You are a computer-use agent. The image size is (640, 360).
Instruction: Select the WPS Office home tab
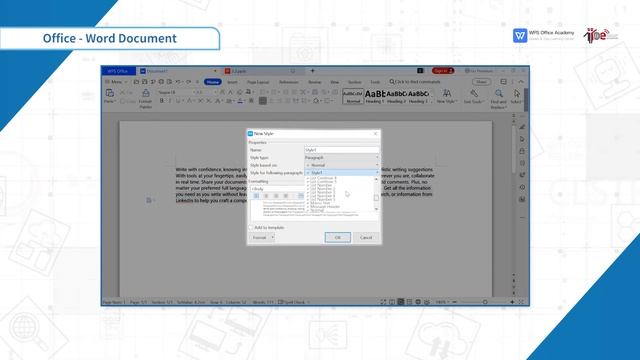[118, 71]
